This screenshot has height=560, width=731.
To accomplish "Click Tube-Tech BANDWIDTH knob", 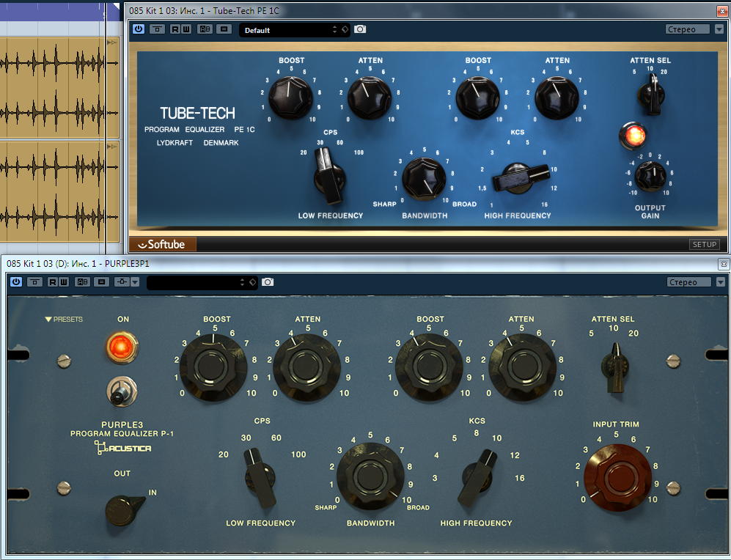I will [424, 179].
